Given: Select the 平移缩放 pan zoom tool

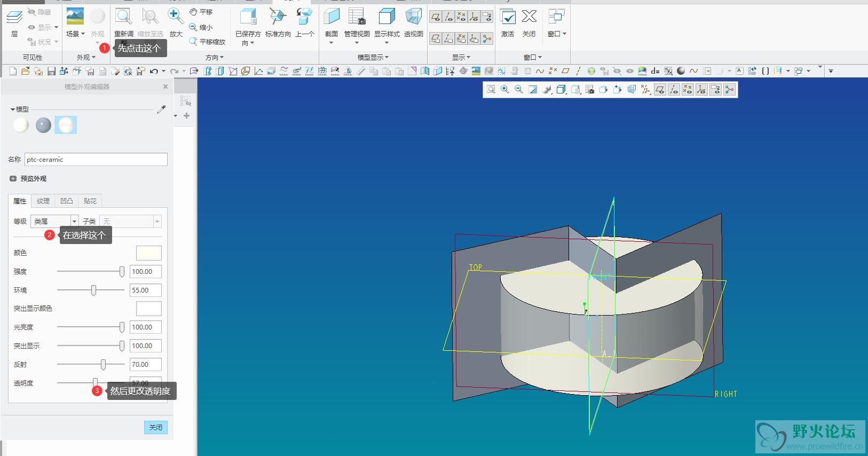Looking at the screenshot, I should pyautogui.click(x=208, y=42).
